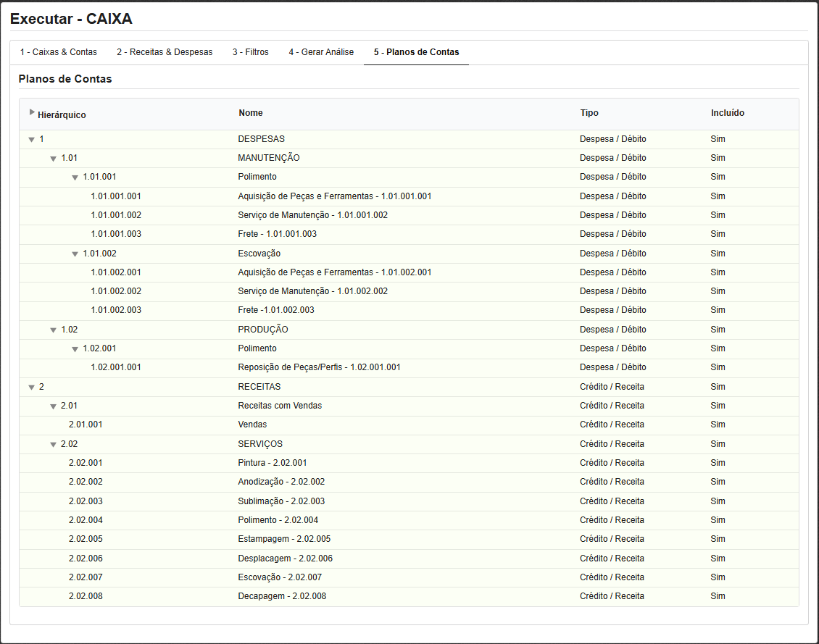Select the Vendas 2.01.001 row
The image size is (819, 644).
tap(252, 425)
